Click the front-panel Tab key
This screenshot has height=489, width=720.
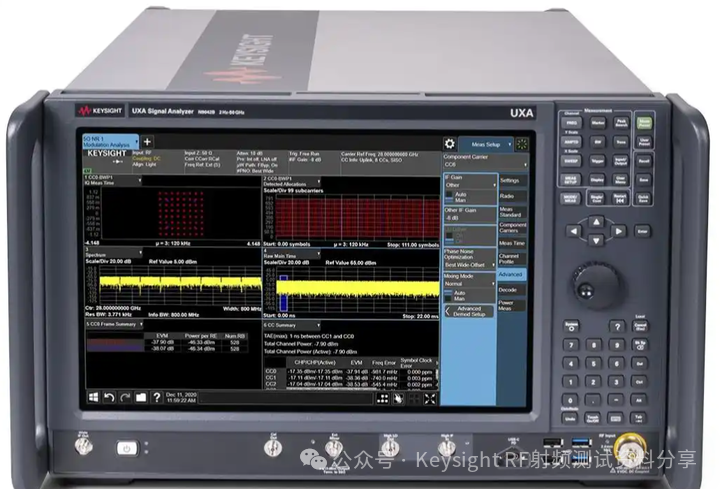tap(638, 418)
